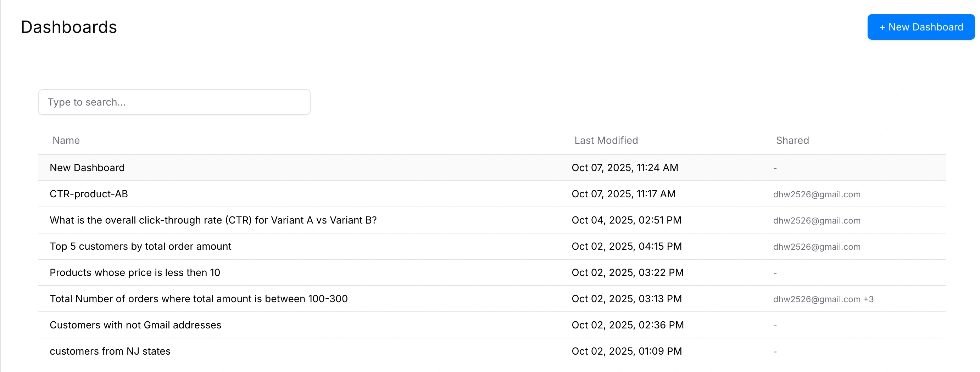Open customers from NJ states dashboard
Viewport: 980px width, 372px height.
[x=110, y=351]
